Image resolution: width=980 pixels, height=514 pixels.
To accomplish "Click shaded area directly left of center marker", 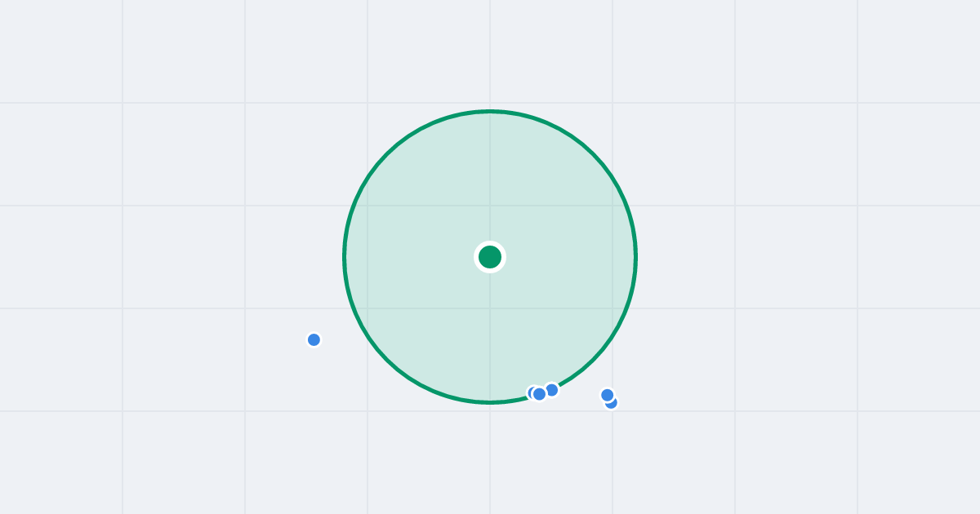I will [416, 257].
